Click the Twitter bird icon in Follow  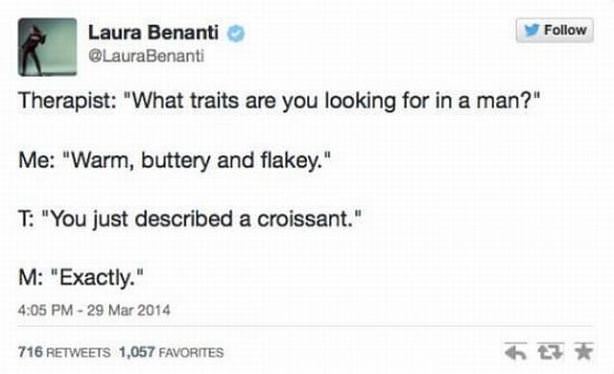tap(532, 30)
